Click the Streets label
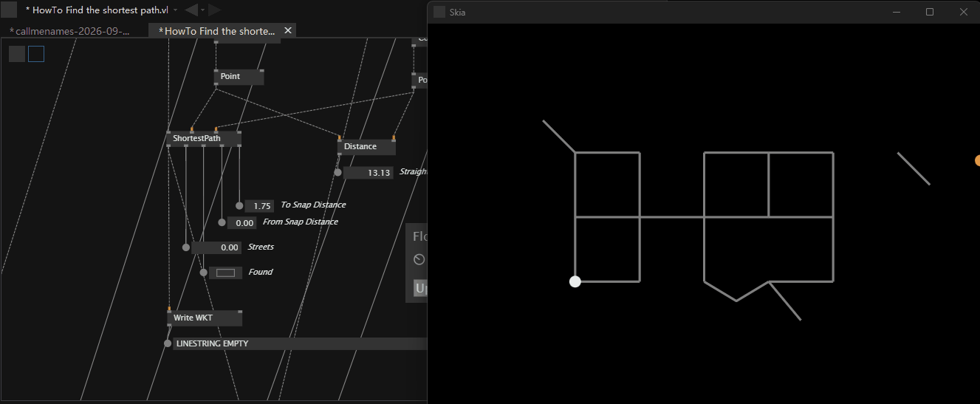Viewport: 980px width, 404px height. (x=261, y=247)
